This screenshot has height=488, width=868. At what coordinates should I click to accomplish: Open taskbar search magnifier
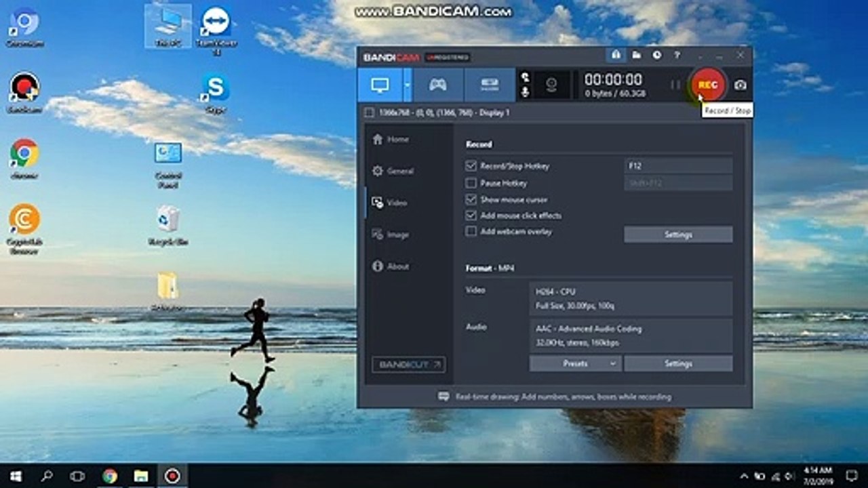pos(47,476)
